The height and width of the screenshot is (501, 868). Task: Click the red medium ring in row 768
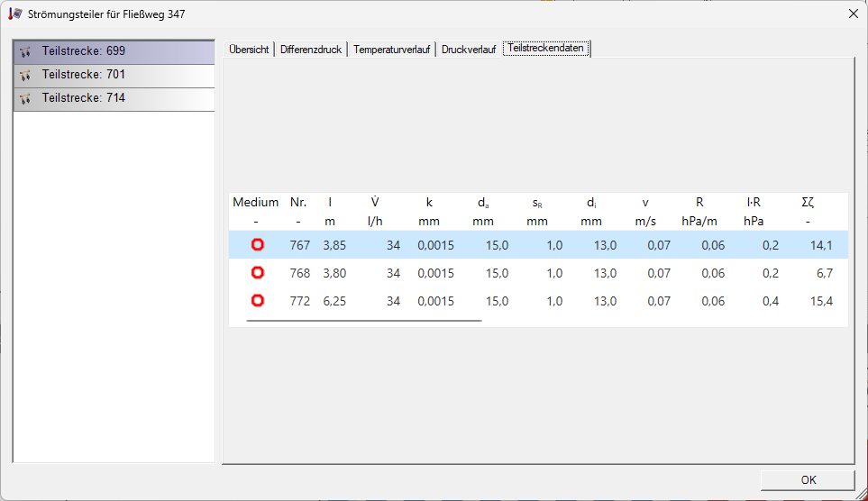[x=258, y=272]
